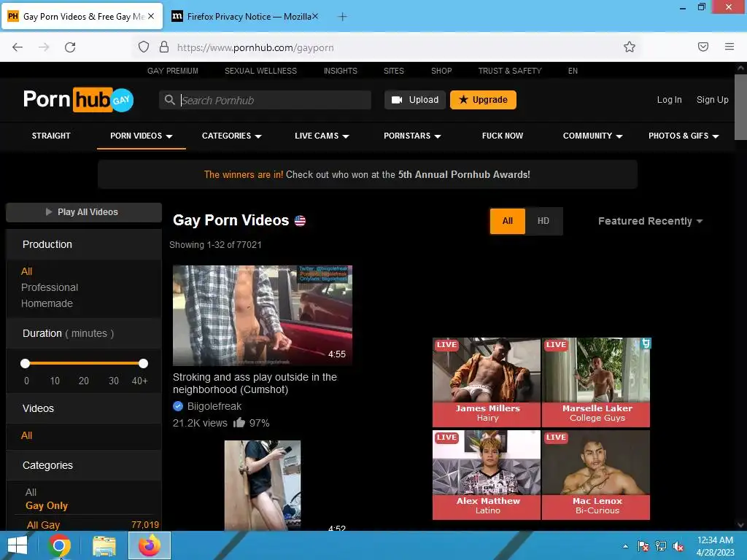This screenshot has height=560, width=747.
Task: Open a new tab with the plus icon
Action: [x=342, y=17]
